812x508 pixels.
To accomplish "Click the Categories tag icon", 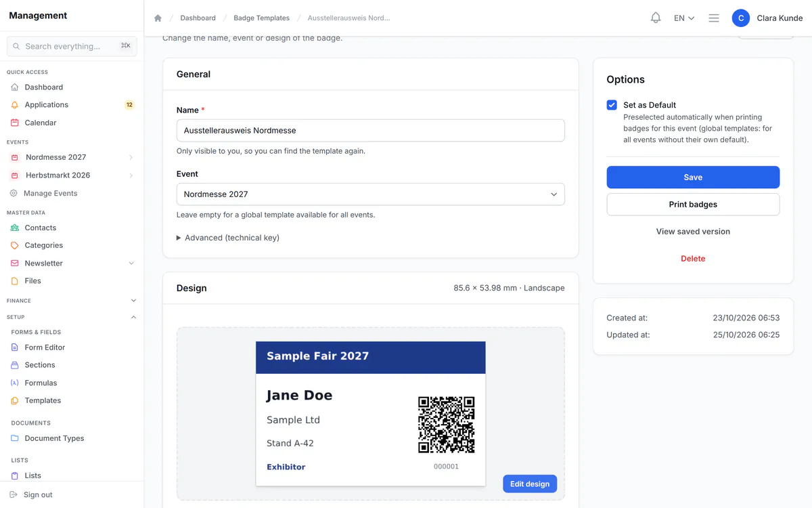I will click(x=15, y=245).
